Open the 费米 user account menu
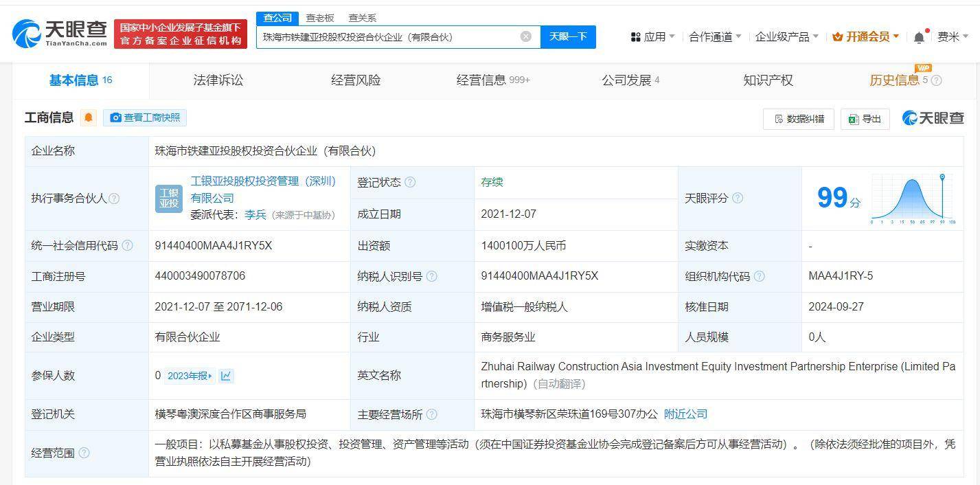 pos(953,37)
